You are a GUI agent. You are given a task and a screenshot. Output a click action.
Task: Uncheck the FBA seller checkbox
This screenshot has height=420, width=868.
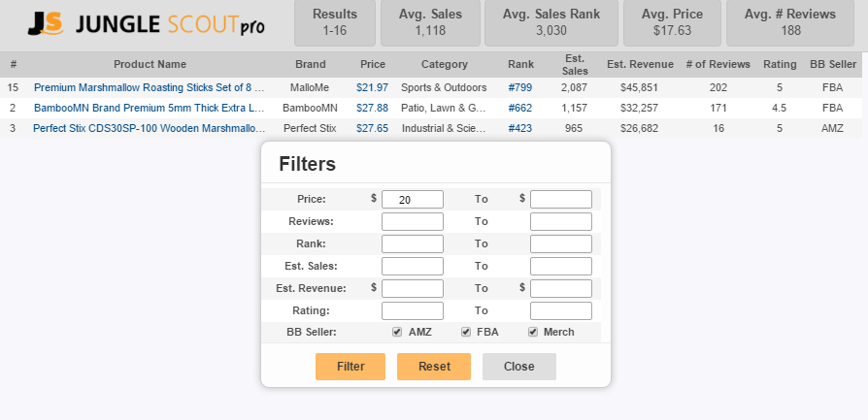click(x=465, y=332)
